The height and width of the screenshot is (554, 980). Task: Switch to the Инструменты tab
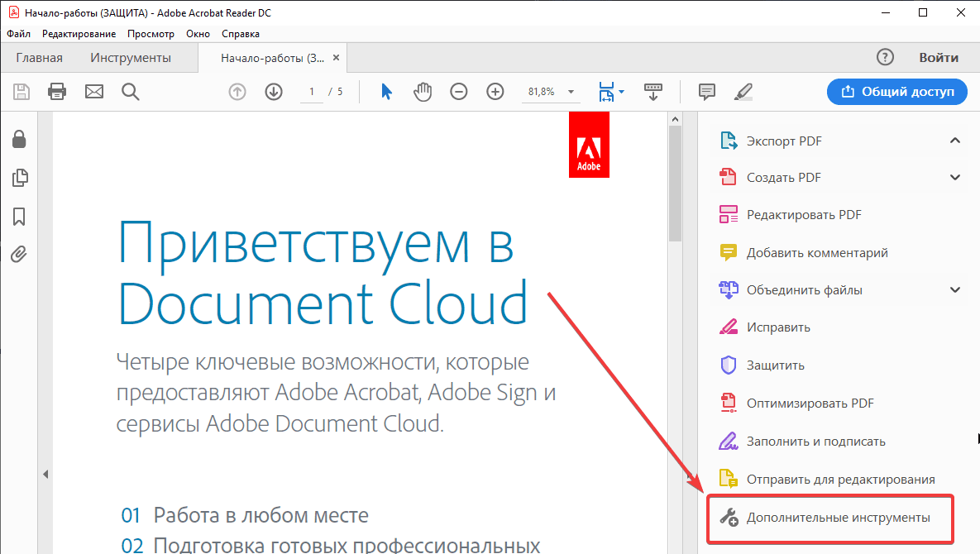point(131,58)
